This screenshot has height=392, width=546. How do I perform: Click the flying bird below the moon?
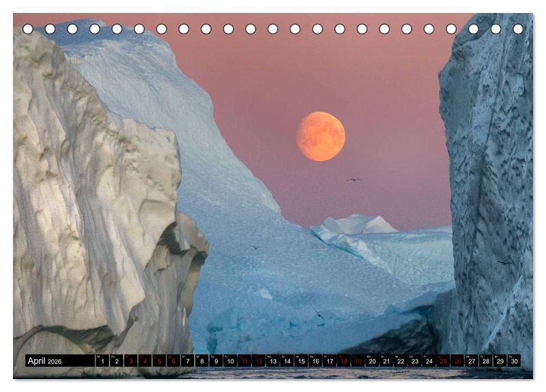[x=353, y=179]
